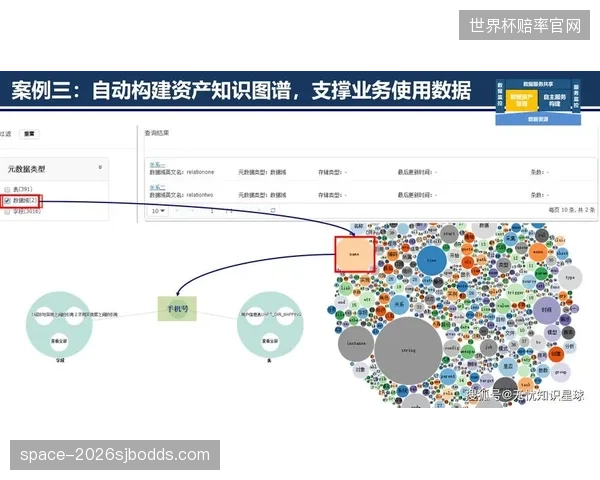This screenshot has height=480, width=600.
Task: Click the blue 关系 bubble
Action: click(x=399, y=305)
